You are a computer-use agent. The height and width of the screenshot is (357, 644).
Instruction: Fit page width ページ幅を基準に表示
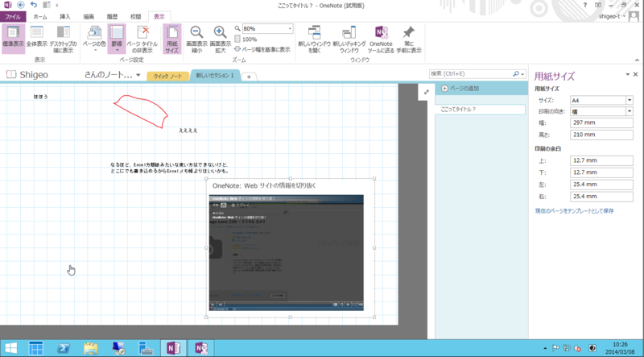pos(262,49)
